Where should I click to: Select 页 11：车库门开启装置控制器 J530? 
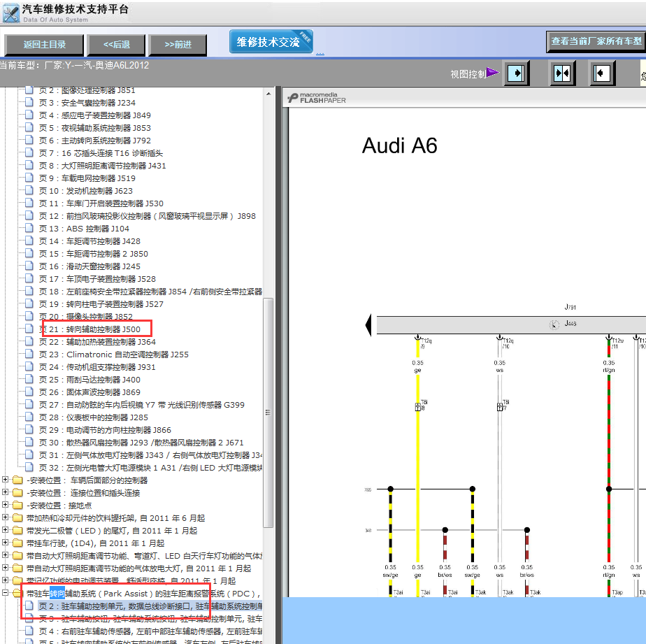pyautogui.click(x=101, y=203)
